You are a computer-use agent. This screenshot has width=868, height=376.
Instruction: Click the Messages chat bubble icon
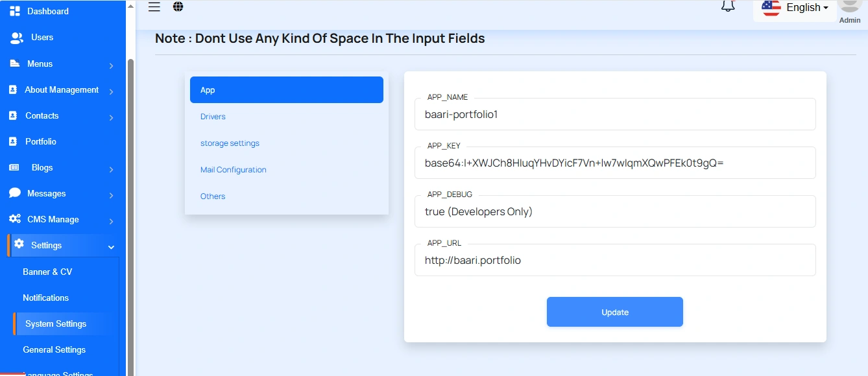[15, 193]
